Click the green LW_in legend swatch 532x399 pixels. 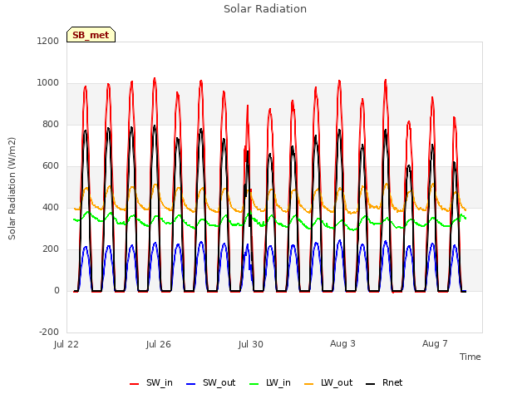tap(254, 384)
